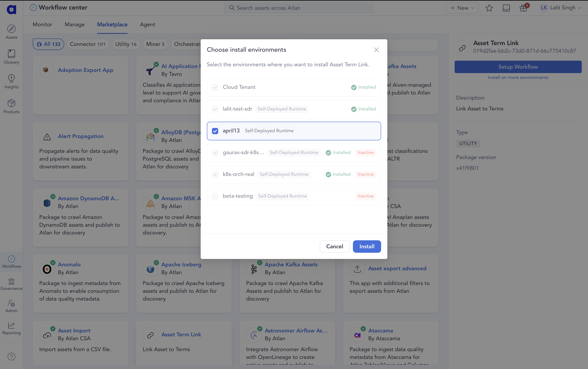Open Glossary in the sidebar
The image size is (588, 369).
point(11,57)
